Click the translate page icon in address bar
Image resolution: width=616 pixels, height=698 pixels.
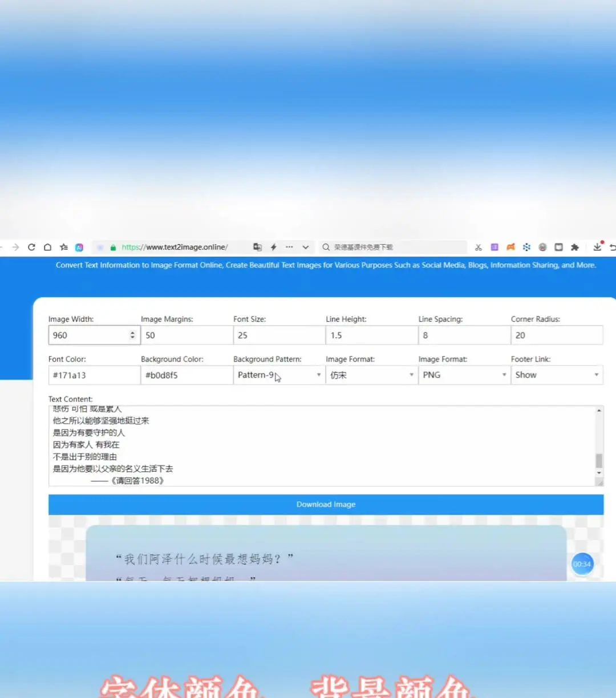257,247
